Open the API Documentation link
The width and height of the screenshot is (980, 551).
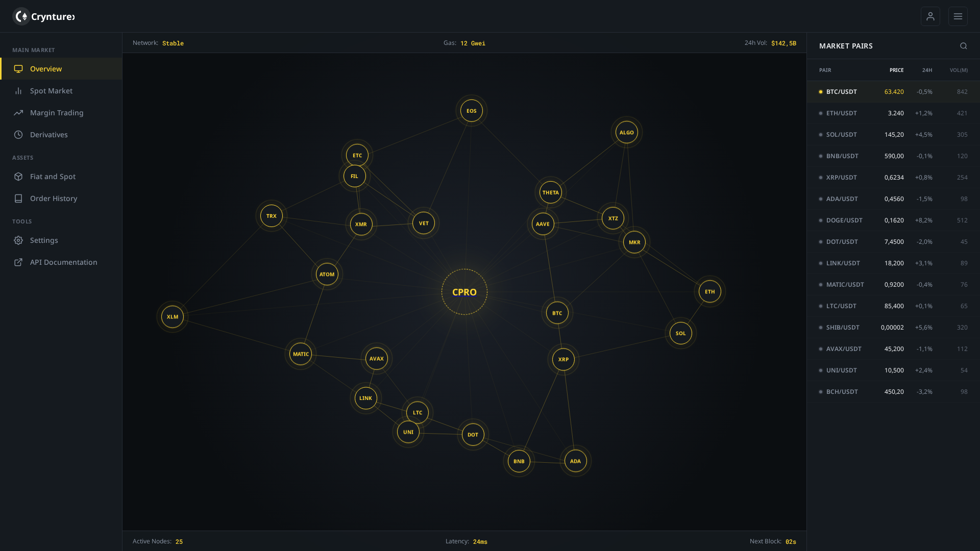(18, 262)
